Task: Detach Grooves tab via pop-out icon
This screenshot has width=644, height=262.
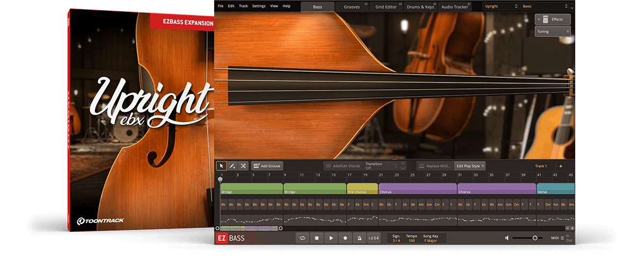Action: coord(366,4)
